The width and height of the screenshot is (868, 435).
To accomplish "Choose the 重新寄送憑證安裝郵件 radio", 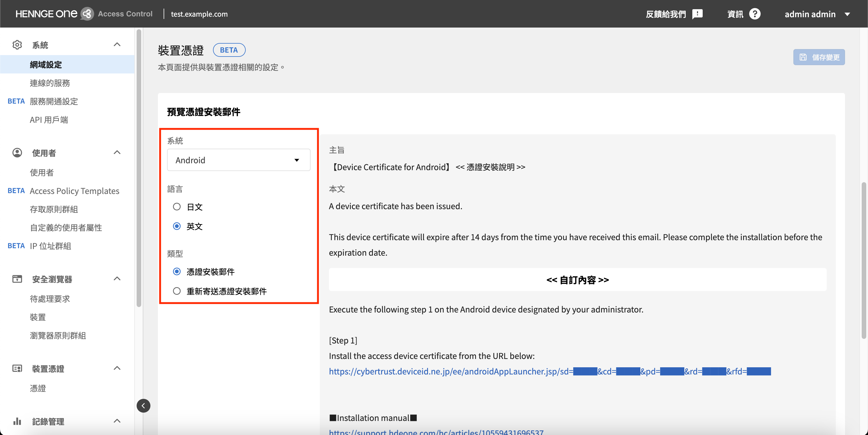I will coord(177,291).
